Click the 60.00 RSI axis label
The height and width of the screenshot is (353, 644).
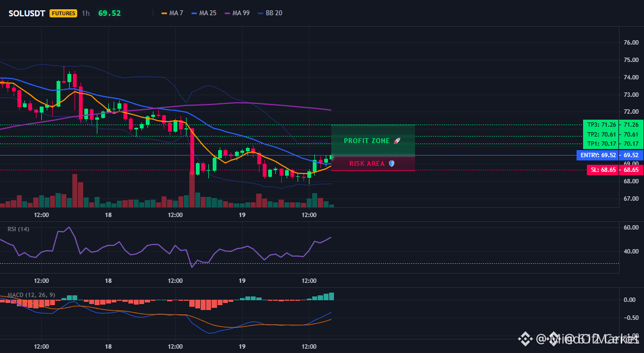tap(631, 227)
